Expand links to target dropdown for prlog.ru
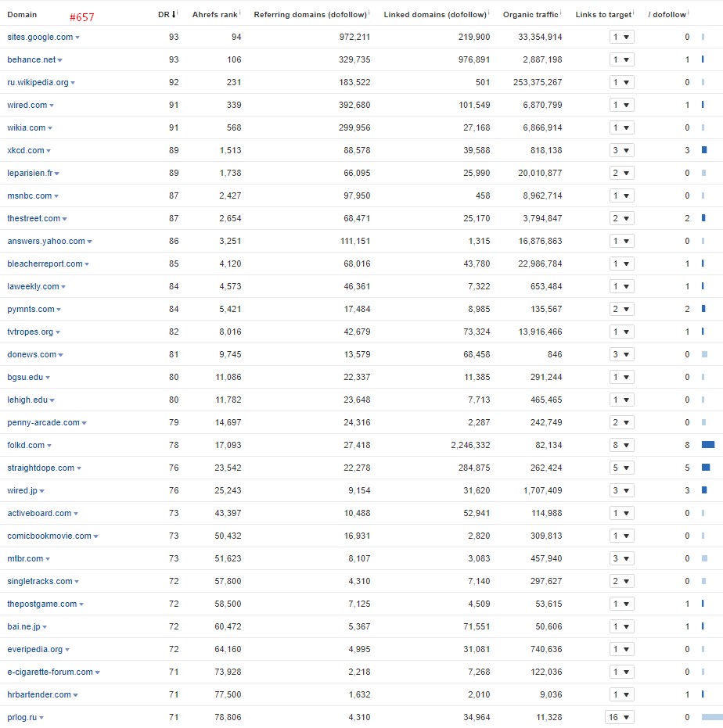 click(x=620, y=717)
